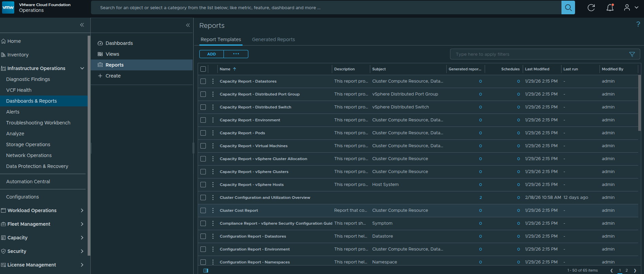This screenshot has width=644, height=274.
Task: Collapse the main left navigation panel
Action: (x=82, y=25)
